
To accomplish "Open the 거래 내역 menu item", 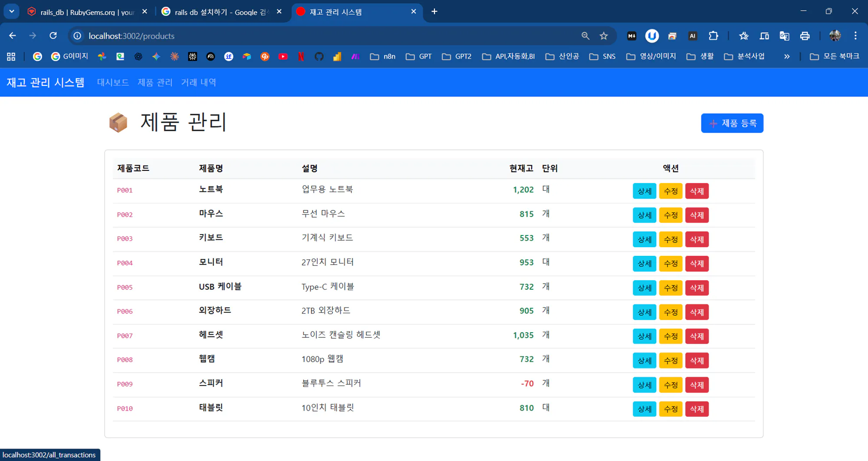I will 198,82.
